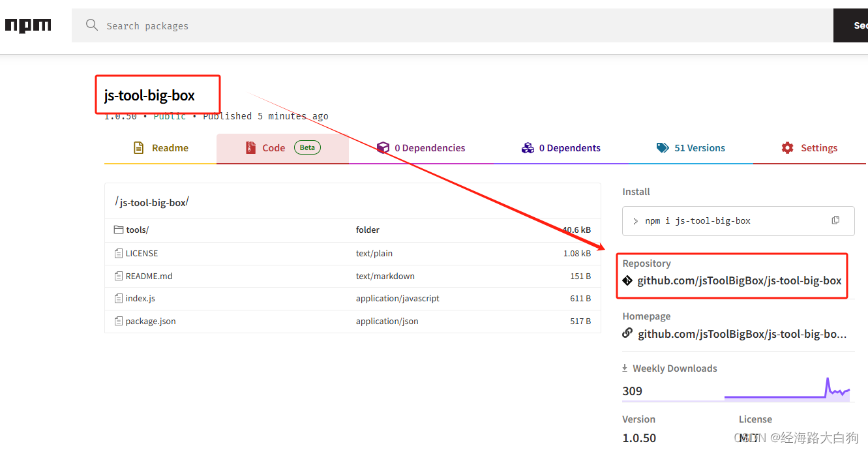This screenshot has width=868, height=450.
Task: Click the 151 B size cell
Action: point(580,276)
